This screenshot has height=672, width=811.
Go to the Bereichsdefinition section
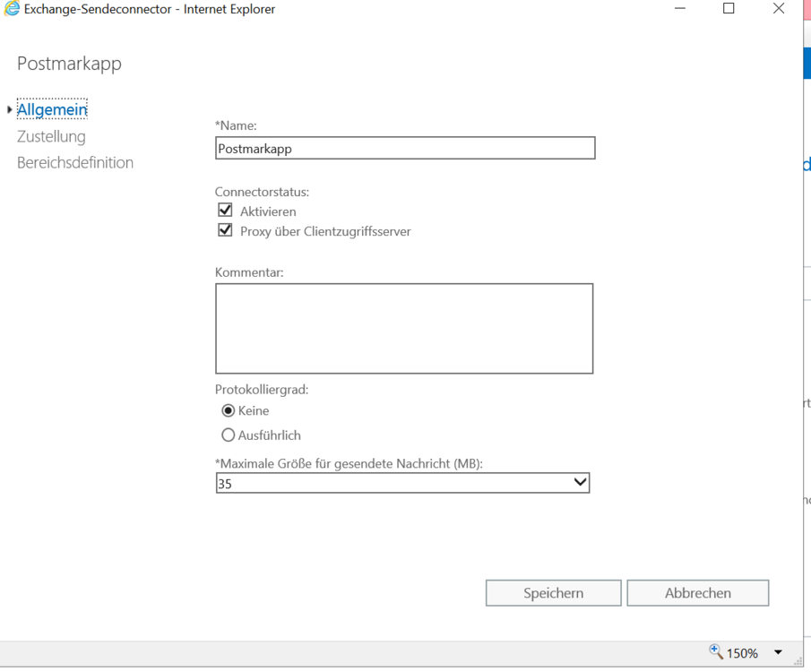75,162
